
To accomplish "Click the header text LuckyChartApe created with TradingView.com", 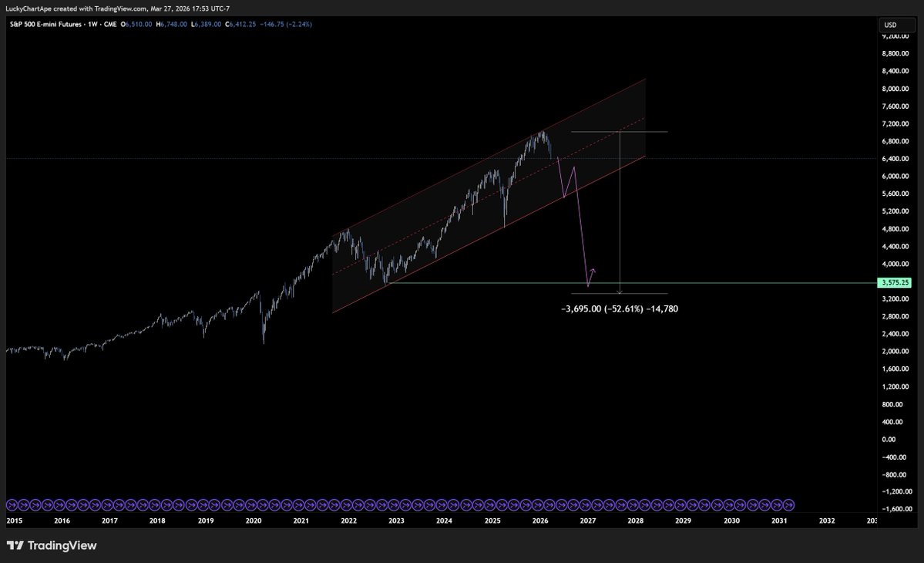I will (x=76, y=8).
